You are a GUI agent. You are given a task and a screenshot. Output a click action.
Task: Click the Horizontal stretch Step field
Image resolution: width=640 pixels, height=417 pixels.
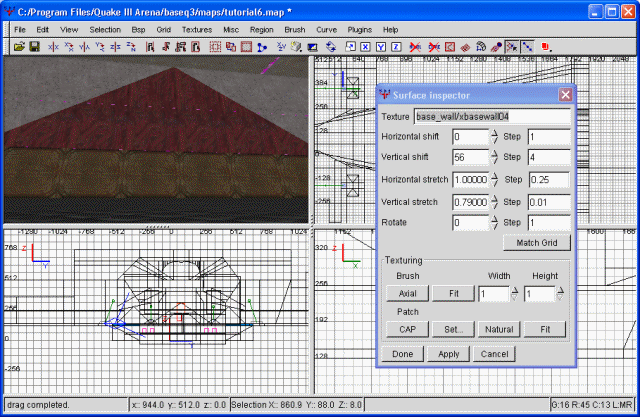click(x=549, y=180)
